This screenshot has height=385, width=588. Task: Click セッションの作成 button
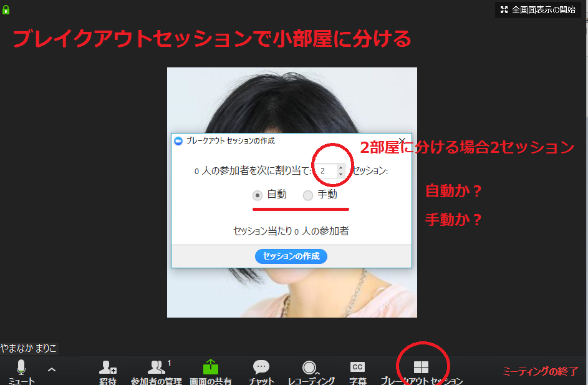291,256
